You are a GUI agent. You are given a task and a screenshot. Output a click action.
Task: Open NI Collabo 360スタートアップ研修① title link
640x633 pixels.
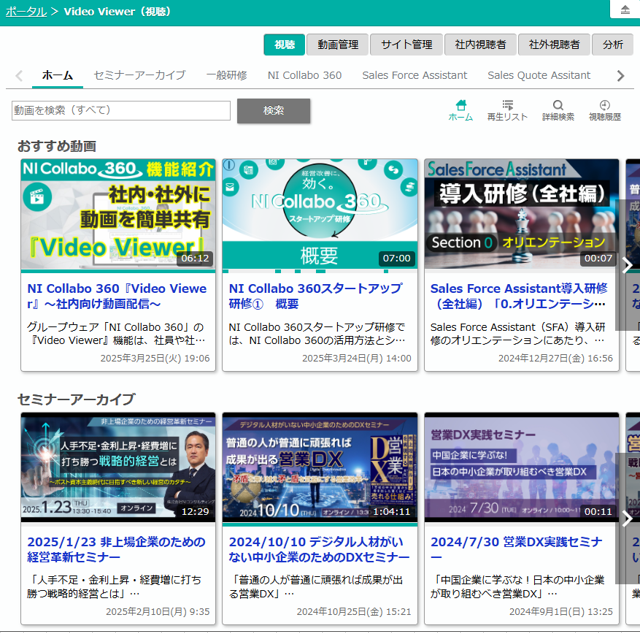tap(316, 296)
